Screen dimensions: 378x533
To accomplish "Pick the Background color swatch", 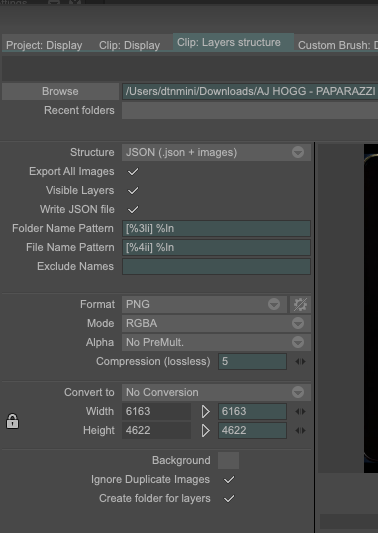I will [x=228, y=461].
